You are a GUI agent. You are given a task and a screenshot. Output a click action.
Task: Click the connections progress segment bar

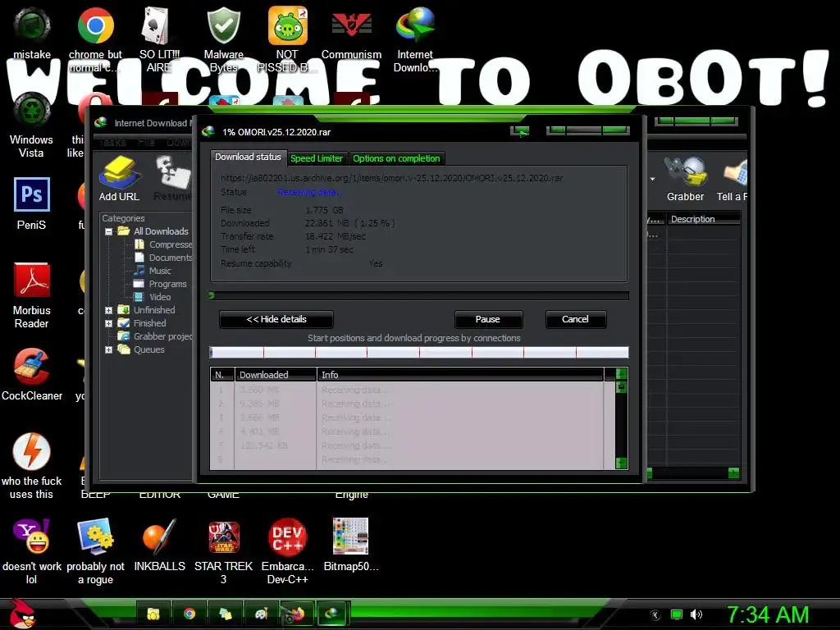419,352
